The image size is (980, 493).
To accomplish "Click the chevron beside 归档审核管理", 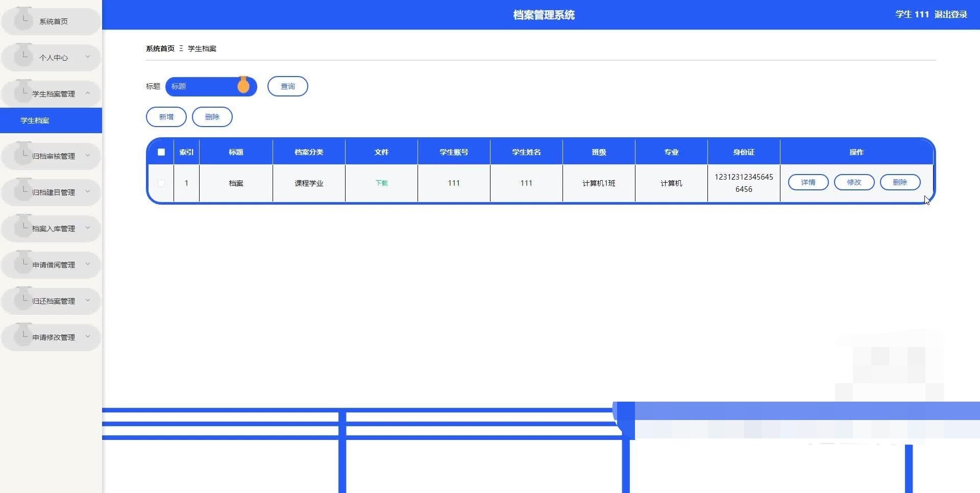I will coord(88,156).
